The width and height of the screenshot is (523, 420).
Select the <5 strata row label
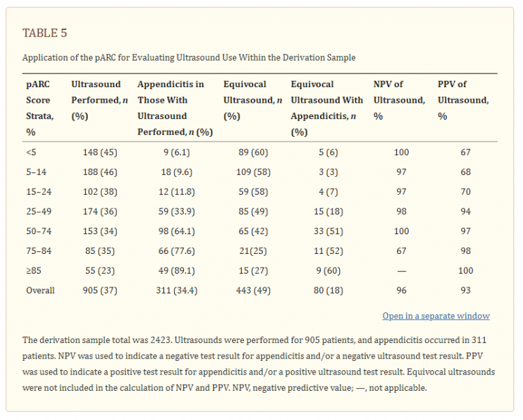31,152
